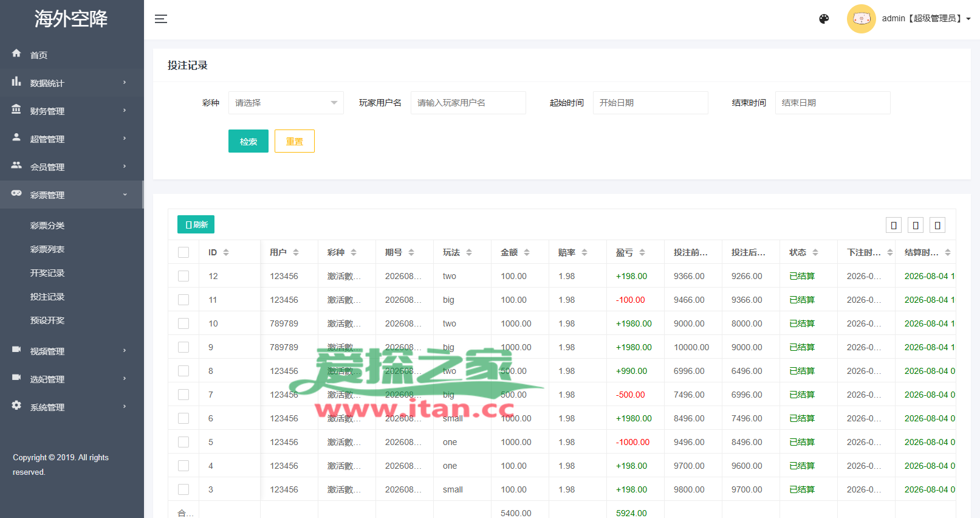Expand the 选妃管理 menu arrow
The width and height of the screenshot is (980, 518).
[125, 379]
